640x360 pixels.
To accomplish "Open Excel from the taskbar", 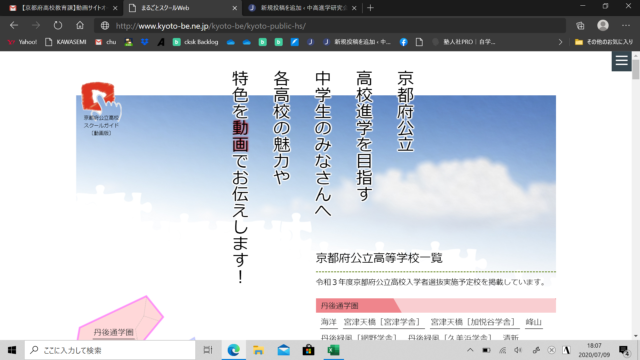I will (333, 350).
